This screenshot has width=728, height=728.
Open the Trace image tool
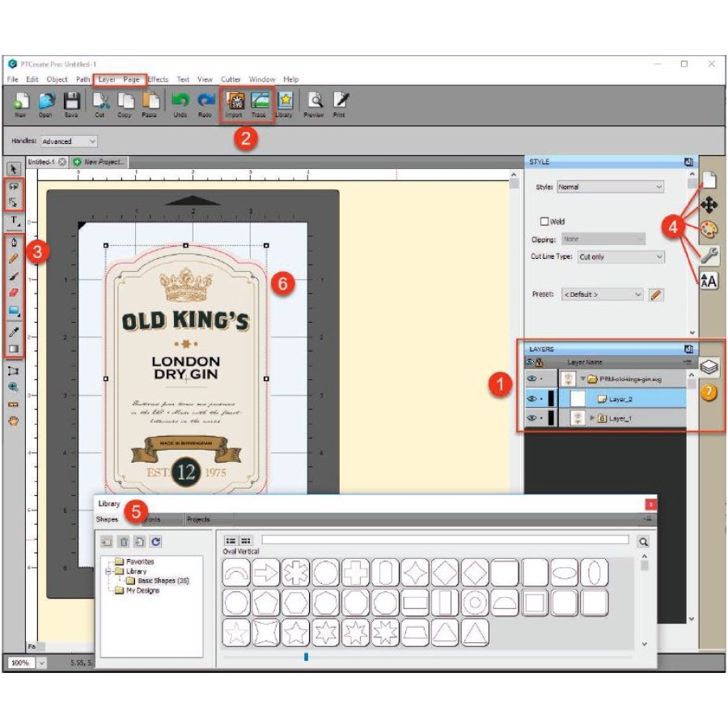[x=260, y=102]
